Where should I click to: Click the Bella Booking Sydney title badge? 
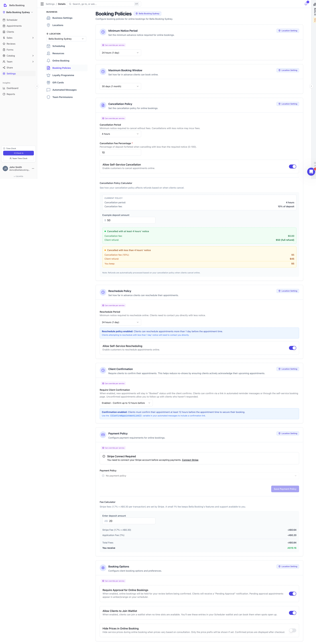(x=147, y=14)
